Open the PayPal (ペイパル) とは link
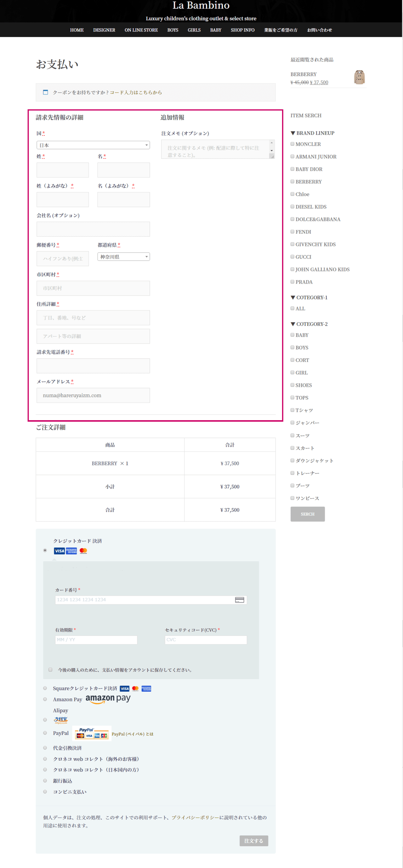 click(x=132, y=734)
